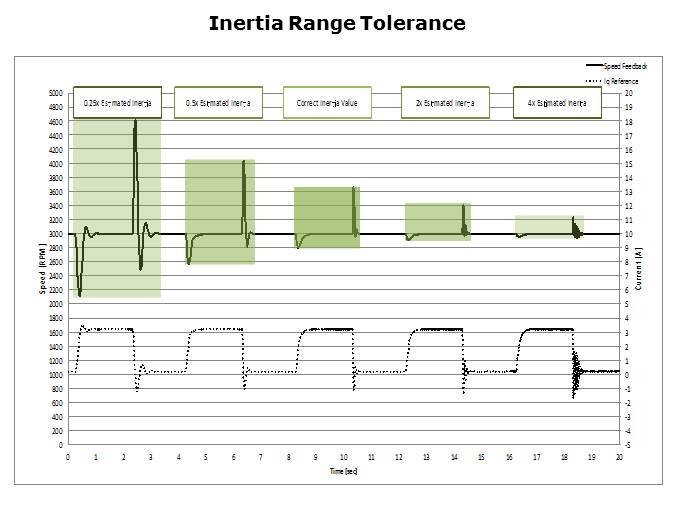
Task: Click the 5000 label on the speed axis
Action: (55, 93)
